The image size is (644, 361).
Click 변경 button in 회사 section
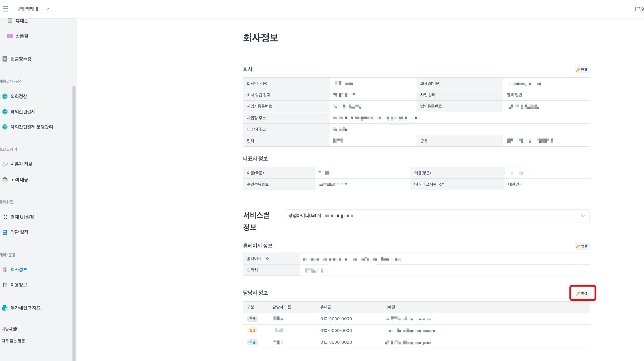tap(582, 70)
